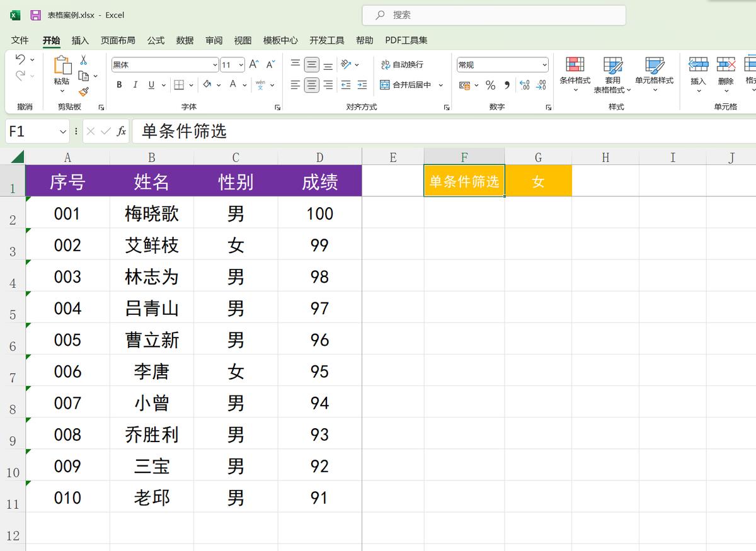Click the 粘贴 (Paste) button
The width and height of the screenshot is (756, 551).
pos(62,71)
